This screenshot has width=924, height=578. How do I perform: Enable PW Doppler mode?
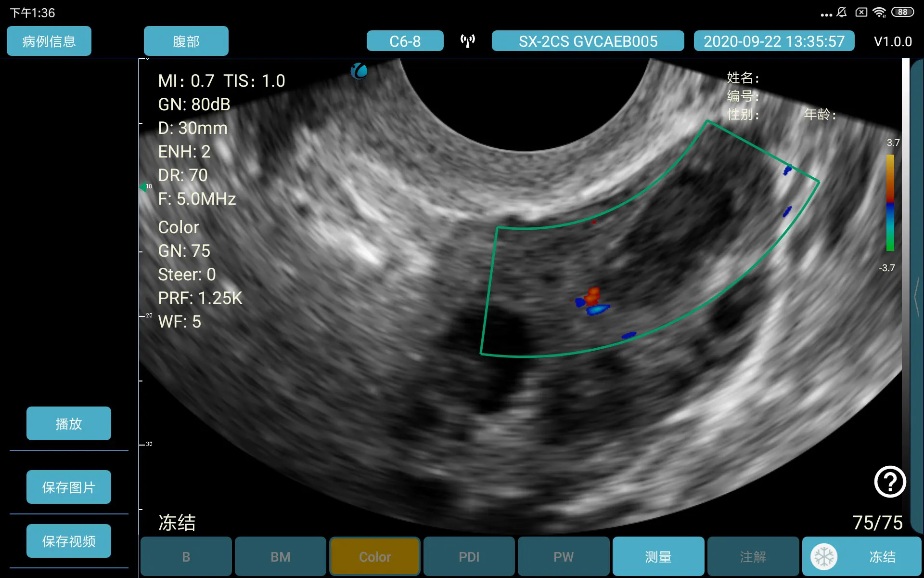[563, 557]
